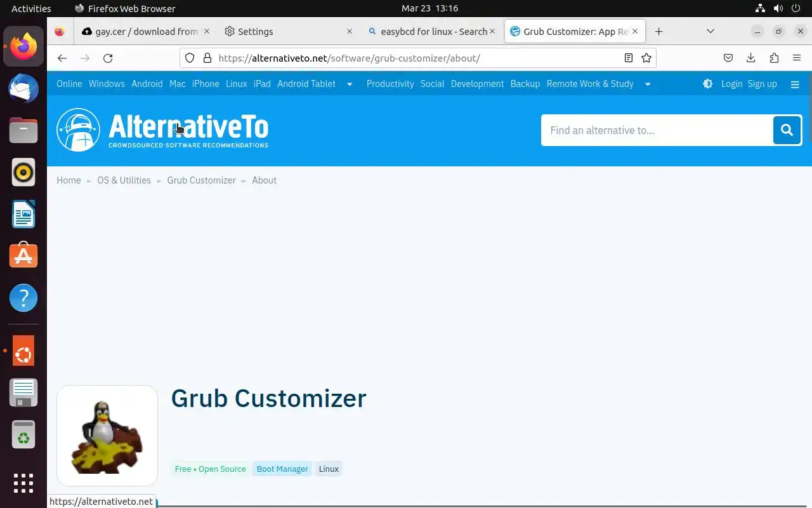Launch Rhythmbox from dock
812x508 pixels.
coord(23,172)
